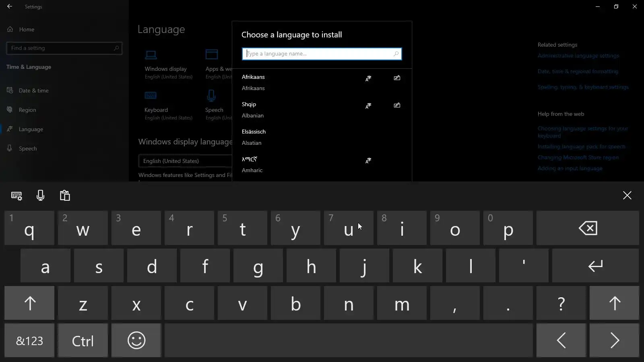This screenshot has width=644, height=362.
Task: Tap the left arrow cursor key
Action: tap(561, 340)
